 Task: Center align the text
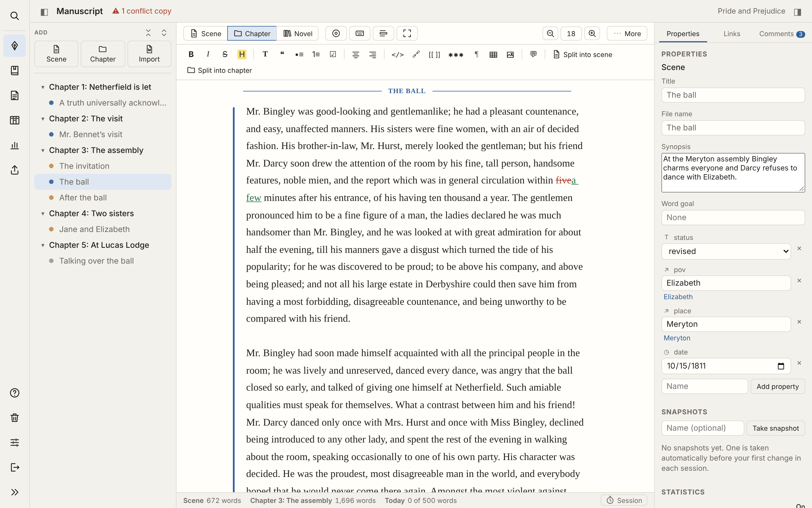tap(356, 54)
